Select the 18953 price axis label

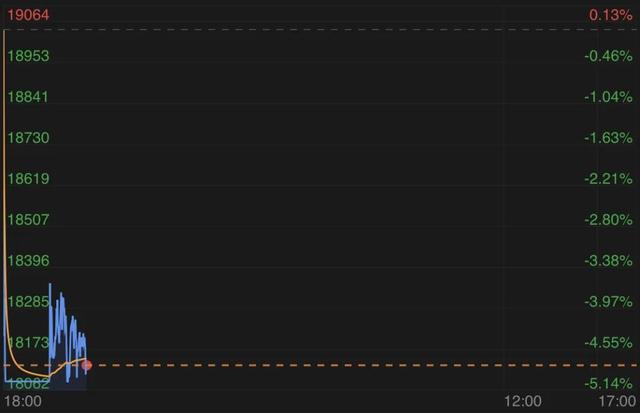(x=28, y=56)
